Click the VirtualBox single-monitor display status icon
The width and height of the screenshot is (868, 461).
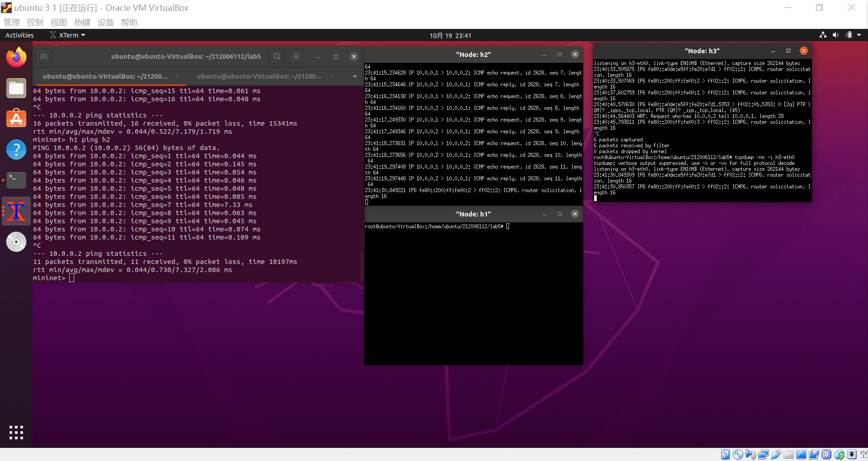coord(801,455)
